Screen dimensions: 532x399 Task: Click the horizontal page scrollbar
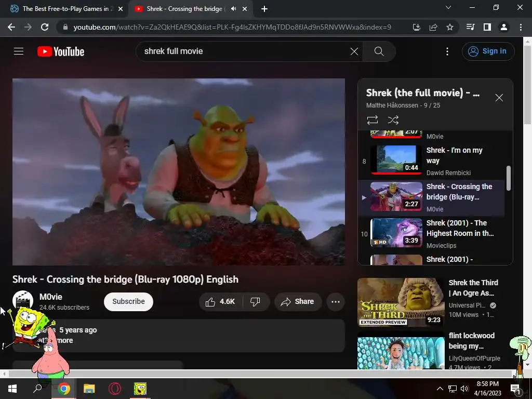(260, 374)
